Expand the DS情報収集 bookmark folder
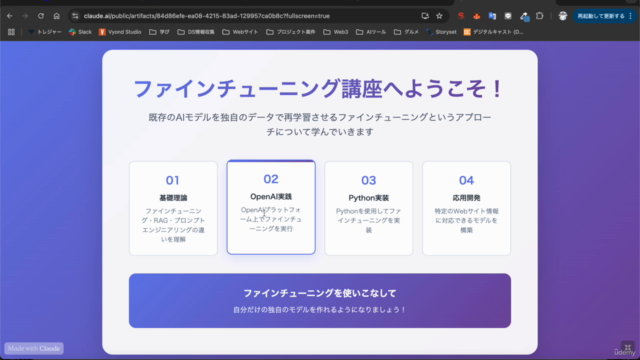This screenshot has width=640, height=360. [x=196, y=32]
